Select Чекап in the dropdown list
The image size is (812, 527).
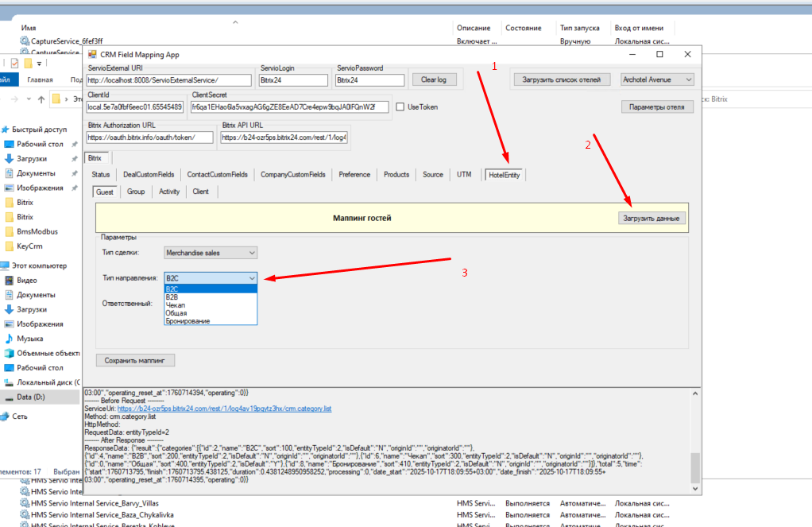(176, 304)
